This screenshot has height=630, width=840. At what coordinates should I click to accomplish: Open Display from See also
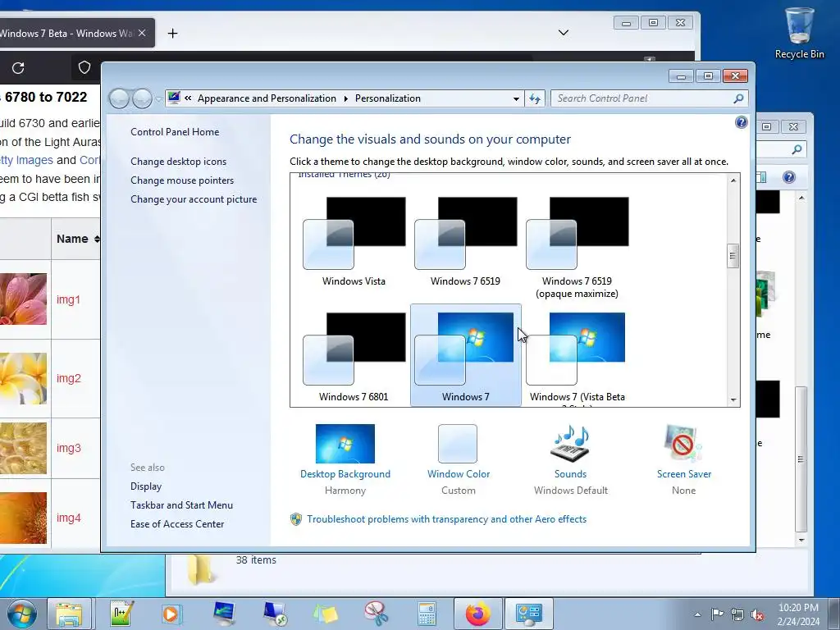point(146,486)
